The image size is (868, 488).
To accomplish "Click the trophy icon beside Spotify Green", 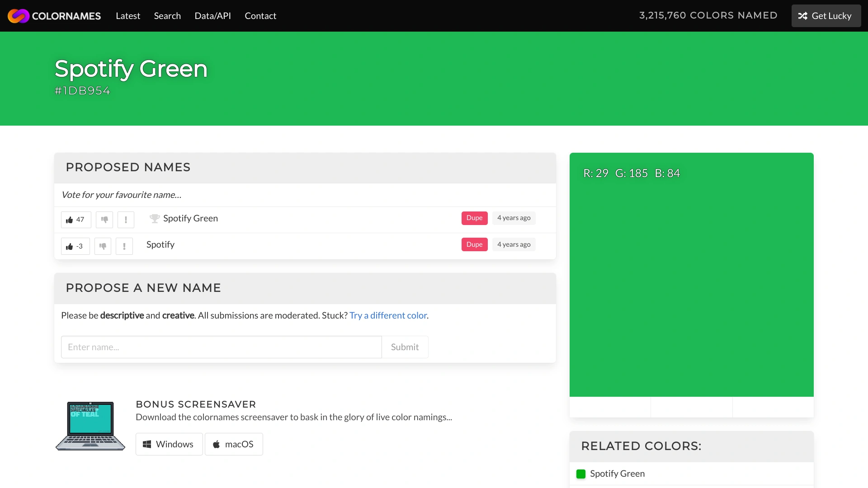I will (x=154, y=218).
